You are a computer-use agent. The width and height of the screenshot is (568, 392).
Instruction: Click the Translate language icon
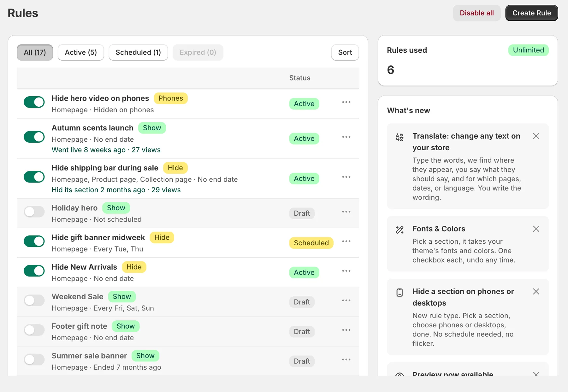pos(399,137)
